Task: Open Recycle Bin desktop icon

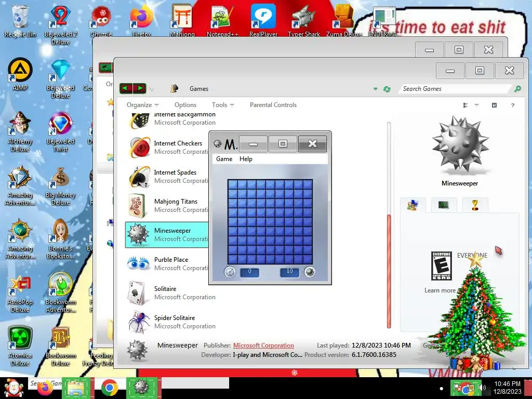Action: click(x=20, y=21)
